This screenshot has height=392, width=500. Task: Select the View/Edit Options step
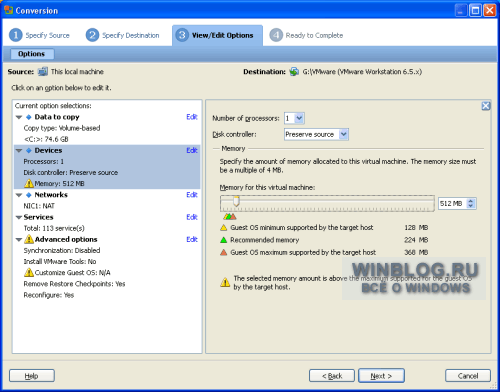[217, 35]
